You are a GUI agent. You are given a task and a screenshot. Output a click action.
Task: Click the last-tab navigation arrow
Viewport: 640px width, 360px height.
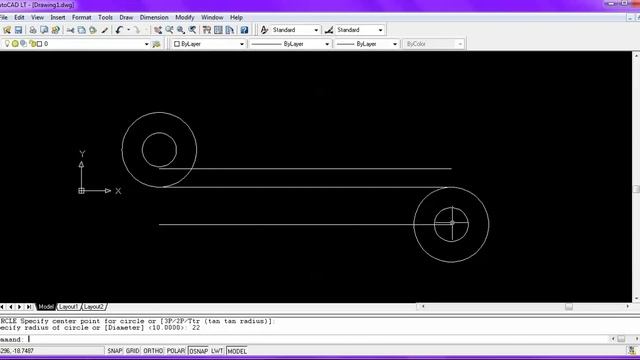(29, 307)
